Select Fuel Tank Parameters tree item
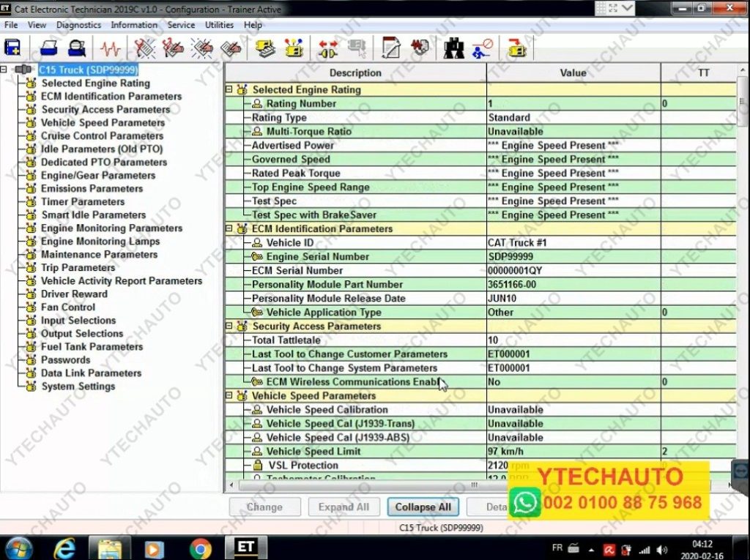 click(92, 347)
